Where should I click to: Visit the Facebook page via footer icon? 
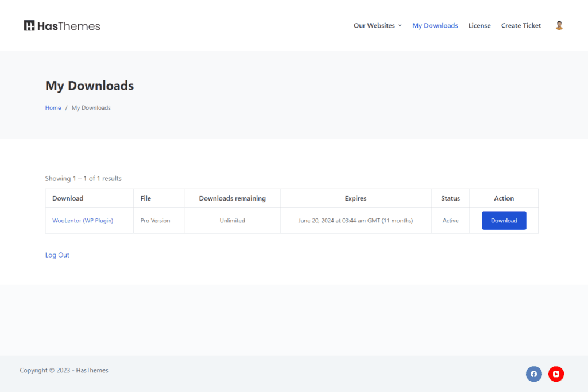533,374
